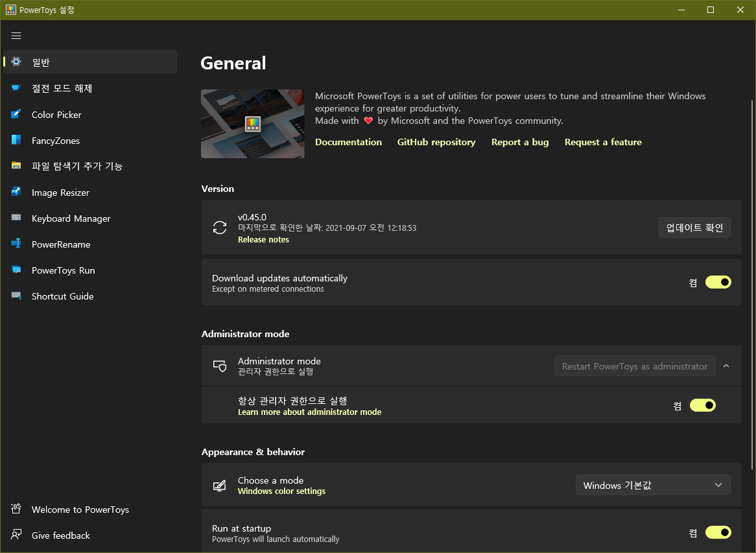Go to Color Picker settings
The width and height of the screenshot is (756, 553).
tap(90, 114)
